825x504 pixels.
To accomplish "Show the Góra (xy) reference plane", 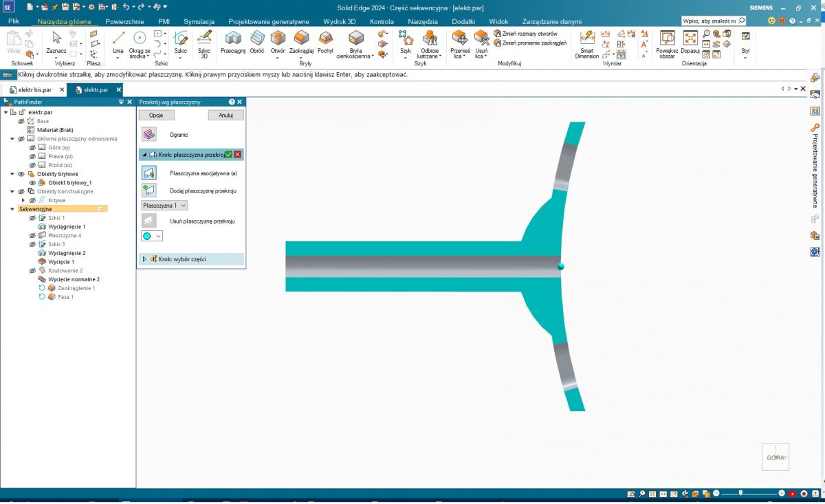I will pyautogui.click(x=32, y=148).
